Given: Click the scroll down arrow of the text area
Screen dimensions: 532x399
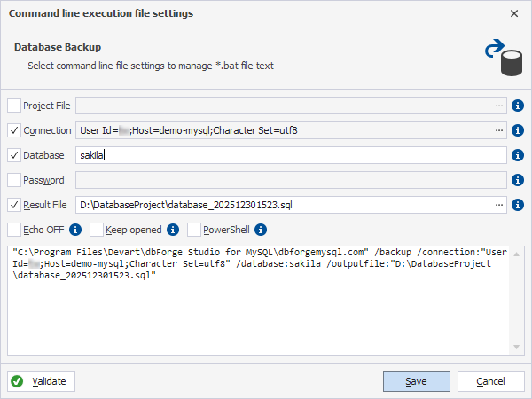Looking at the screenshot, I should (x=516, y=347).
